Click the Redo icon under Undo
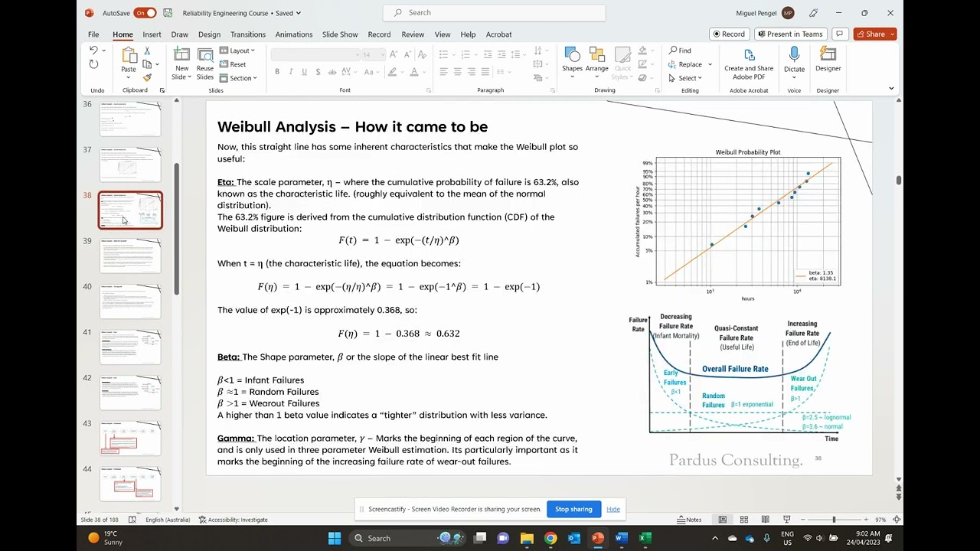 pos(93,64)
